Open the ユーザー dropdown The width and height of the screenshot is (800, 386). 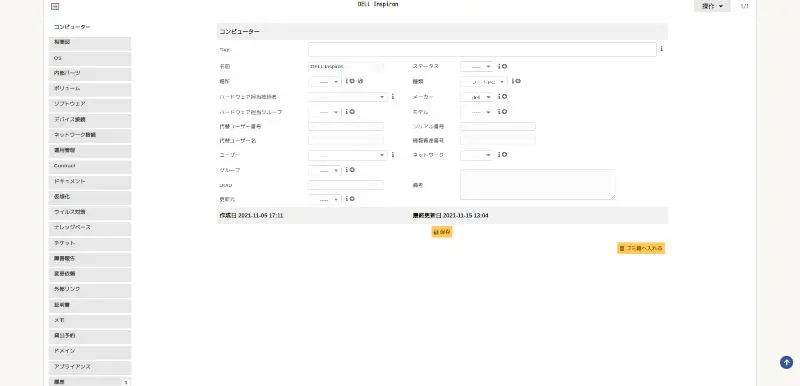pos(348,155)
